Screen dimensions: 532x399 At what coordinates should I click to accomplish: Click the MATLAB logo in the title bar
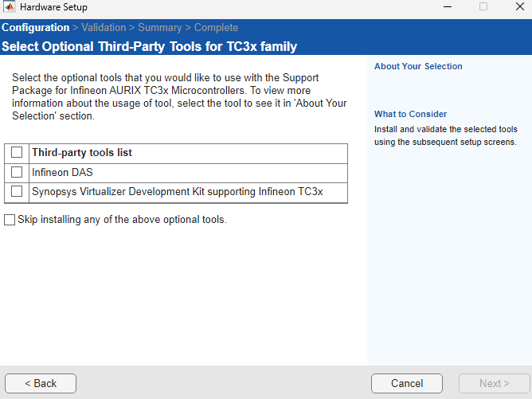(10, 7)
